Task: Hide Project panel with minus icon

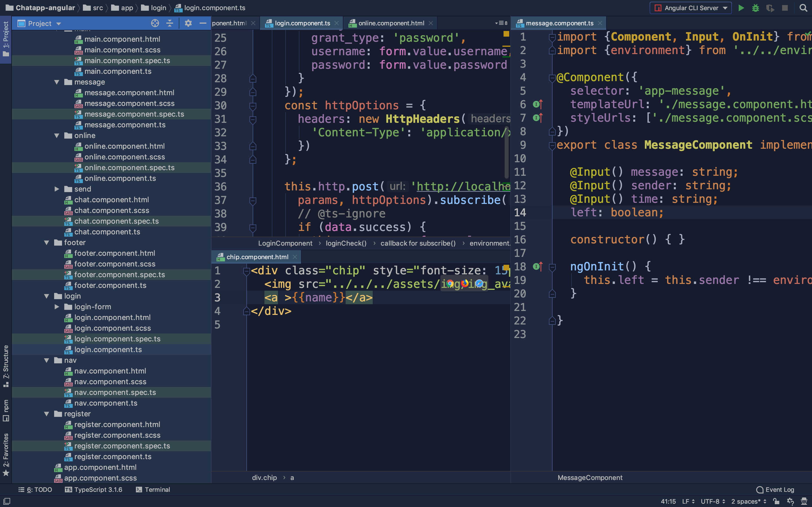Action: tap(203, 23)
